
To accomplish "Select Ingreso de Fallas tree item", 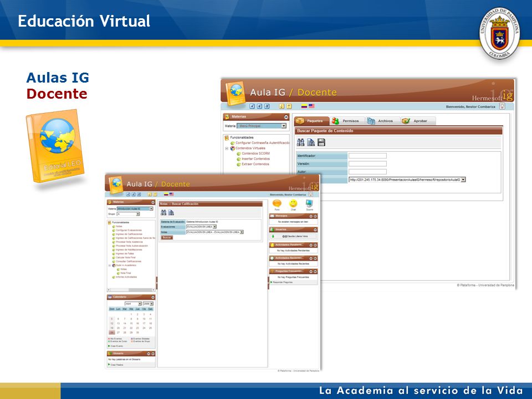I will pos(125,253).
